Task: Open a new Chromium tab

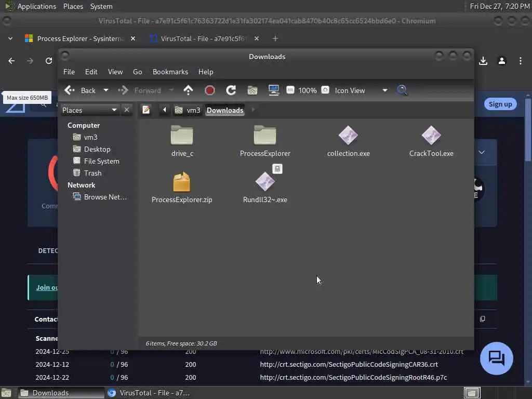Action: [x=275, y=38]
